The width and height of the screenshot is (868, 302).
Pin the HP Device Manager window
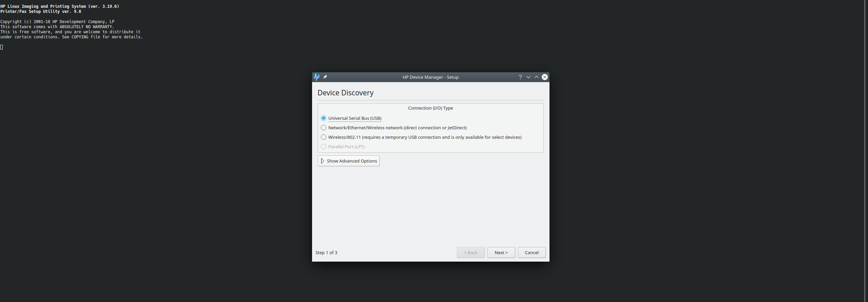(x=325, y=77)
